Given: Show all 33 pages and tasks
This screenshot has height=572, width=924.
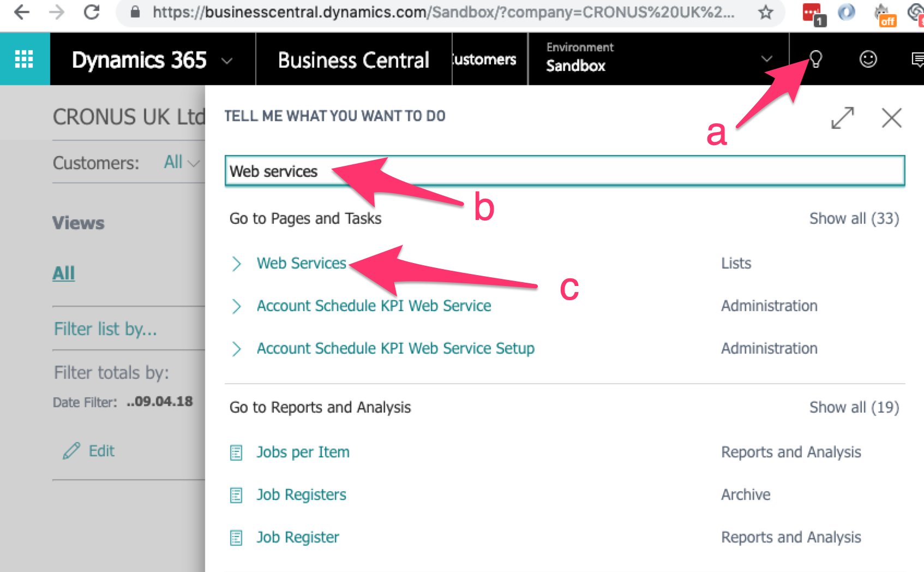Looking at the screenshot, I should [854, 218].
